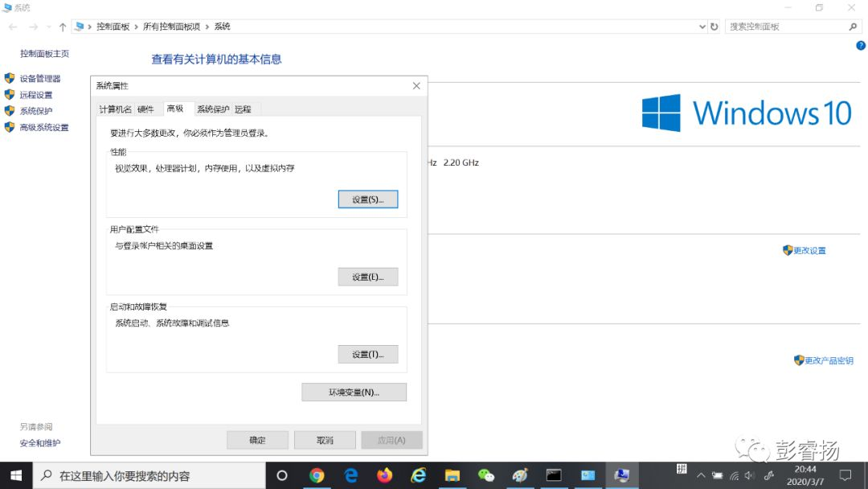This screenshot has height=489, width=868.
Task: Open Remote settings link in sidebar
Action: (x=36, y=95)
